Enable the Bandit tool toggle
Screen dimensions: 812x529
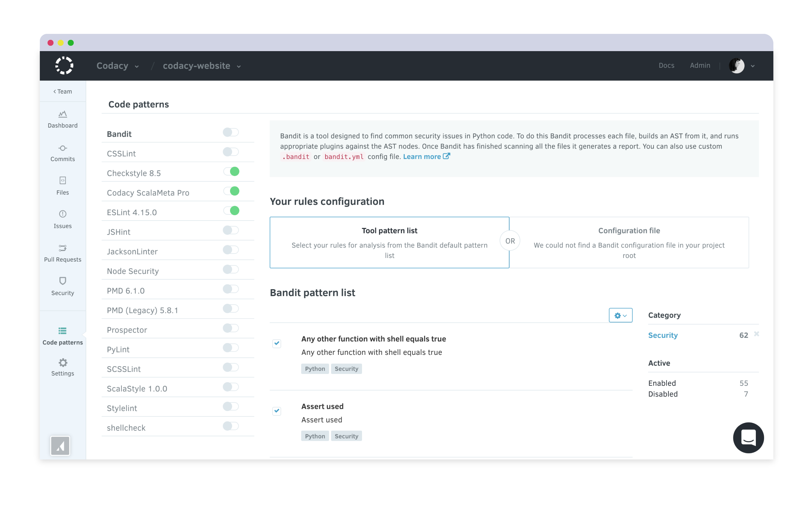click(231, 132)
